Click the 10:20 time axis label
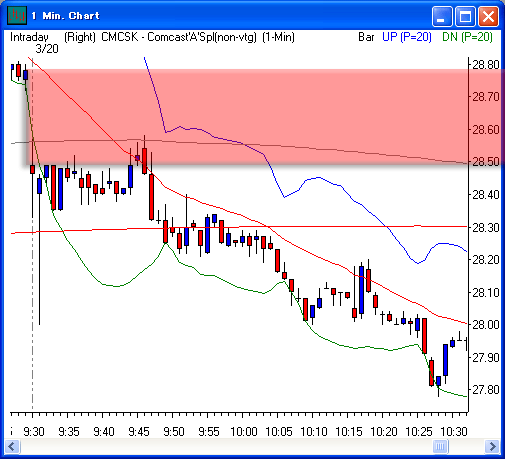The image size is (505, 459). tap(384, 432)
